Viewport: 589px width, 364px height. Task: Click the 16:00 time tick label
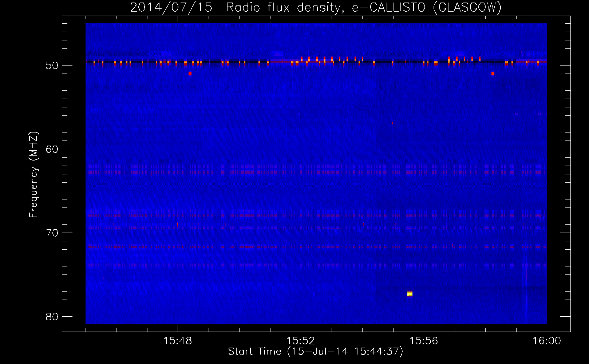coord(547,341)
